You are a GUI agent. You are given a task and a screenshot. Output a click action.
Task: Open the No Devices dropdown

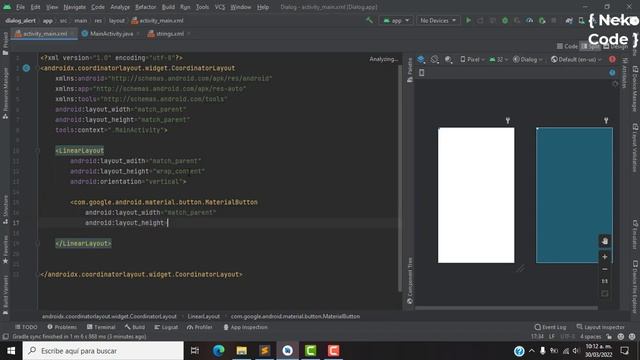point(438,20)
